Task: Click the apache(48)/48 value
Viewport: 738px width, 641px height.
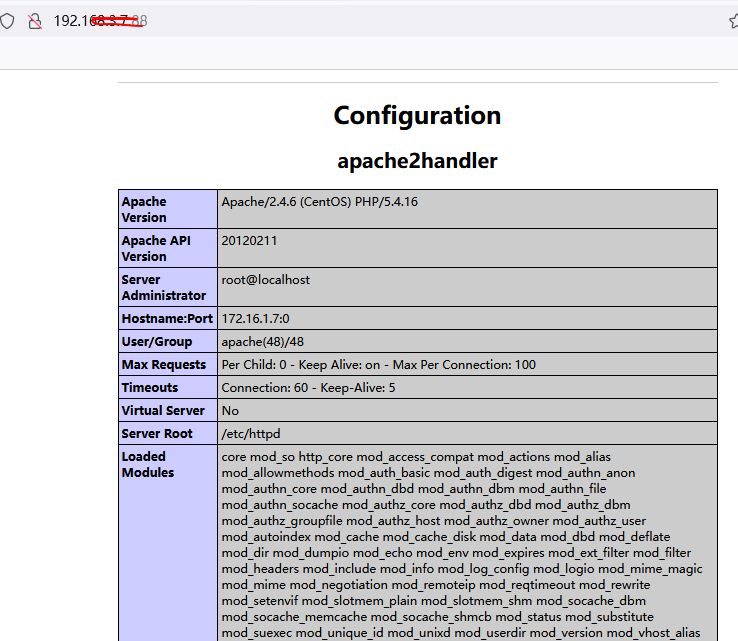Action: click(263, 342)
